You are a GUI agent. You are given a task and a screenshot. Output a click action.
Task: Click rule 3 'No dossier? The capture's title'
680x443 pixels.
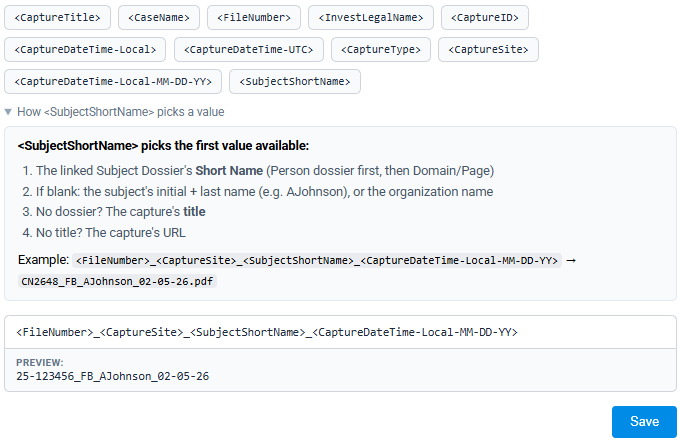click(x=114, y=212)
